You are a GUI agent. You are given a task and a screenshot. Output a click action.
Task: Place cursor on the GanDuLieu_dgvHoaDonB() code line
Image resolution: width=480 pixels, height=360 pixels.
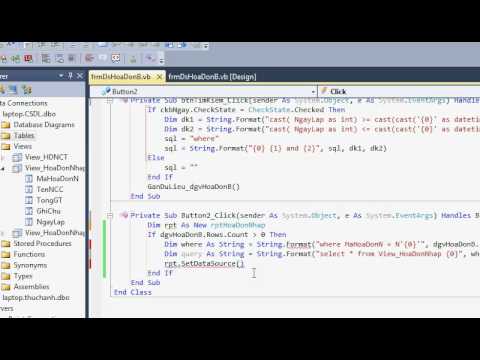coord(194,187)
